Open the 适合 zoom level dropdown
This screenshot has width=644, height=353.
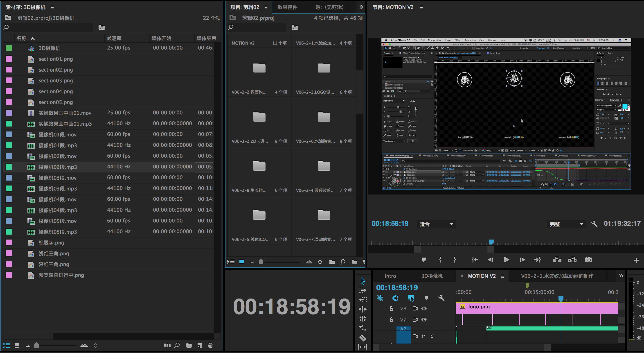(x=436, y=224)
